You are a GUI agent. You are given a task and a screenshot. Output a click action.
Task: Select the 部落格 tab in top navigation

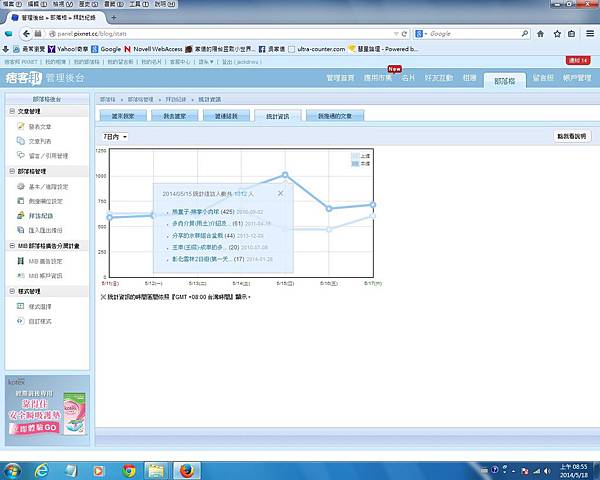tap(505, 81)
